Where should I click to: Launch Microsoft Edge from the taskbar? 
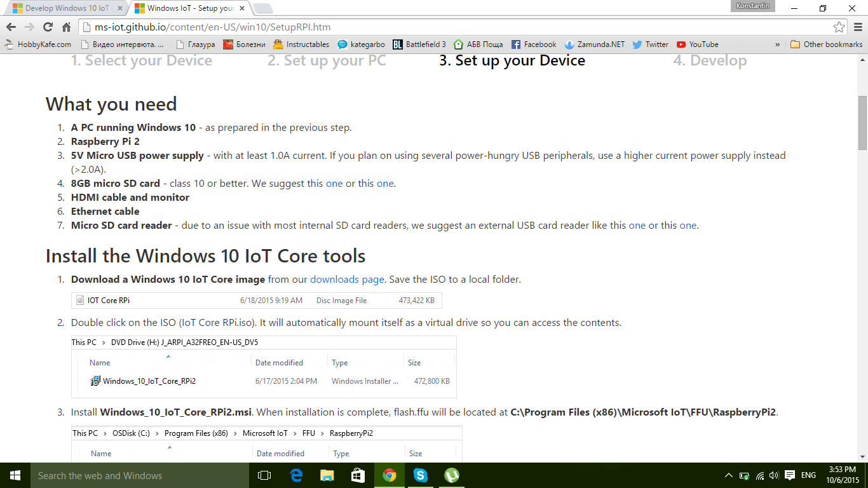[x=295, y=475]
